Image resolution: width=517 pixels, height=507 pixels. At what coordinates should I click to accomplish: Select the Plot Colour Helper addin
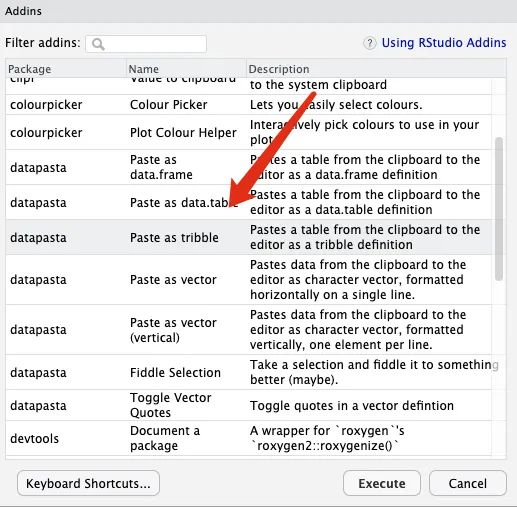[248, 132]
